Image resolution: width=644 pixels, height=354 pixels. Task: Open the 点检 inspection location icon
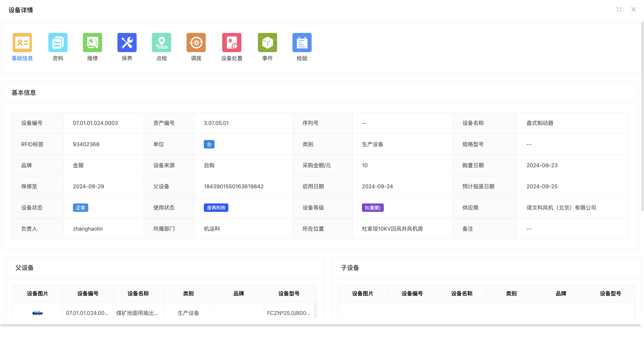(x=161, y=43)
